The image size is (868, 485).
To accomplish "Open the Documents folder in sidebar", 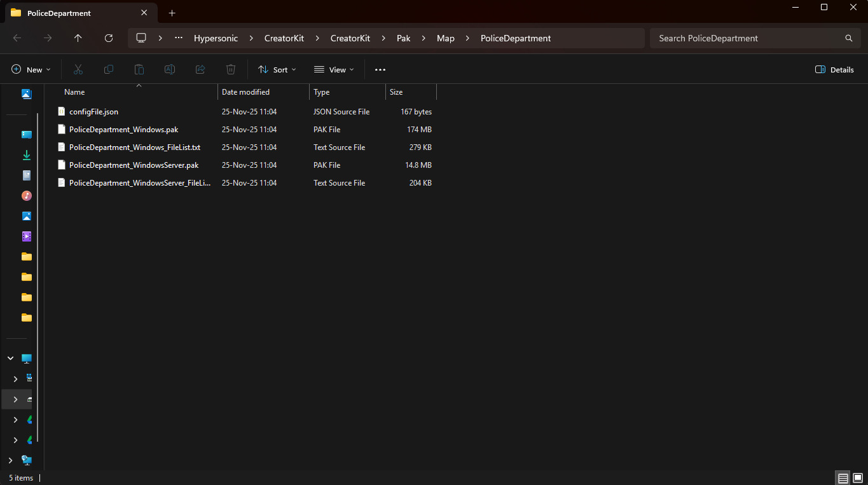I will [x=27, y=175].
